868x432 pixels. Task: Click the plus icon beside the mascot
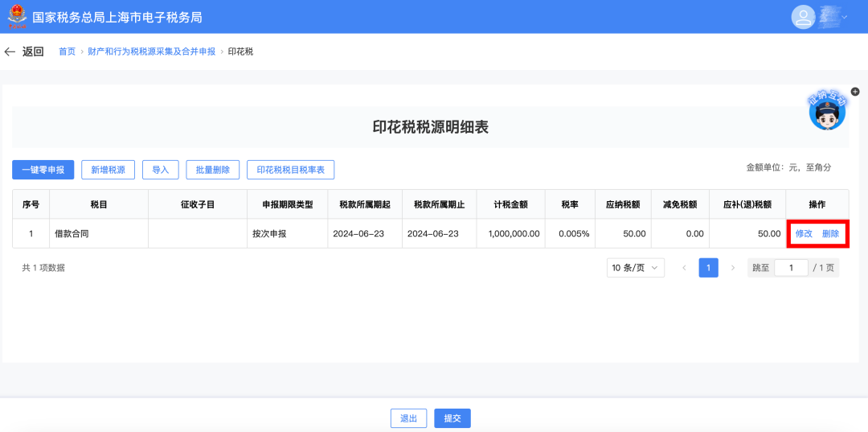coord(855,92)
